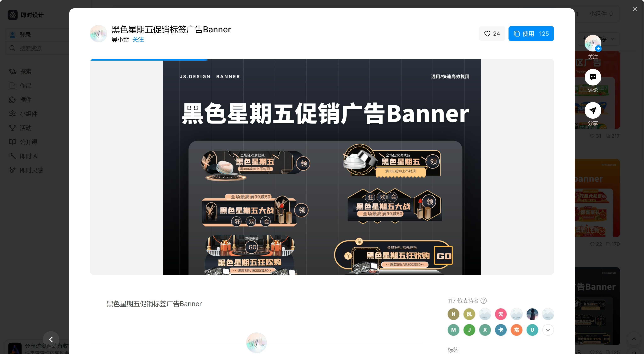Open the orange banner card in background
This screenshot has height=354, width=644.
point(597,198)
